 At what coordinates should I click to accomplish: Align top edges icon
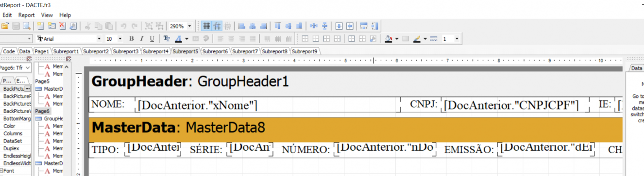(278, 26)
